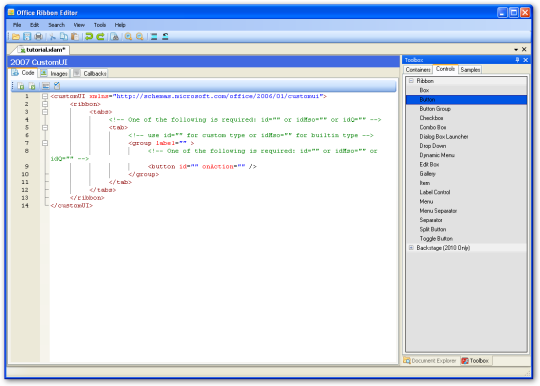Open the File menu

[17, 25]
